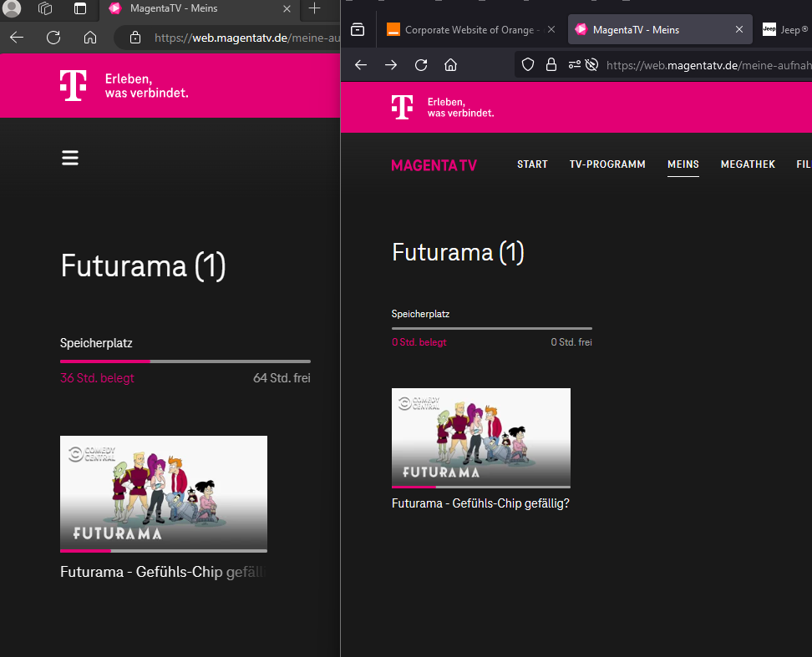Screen dimensions: 812x657
Task: Go forward in the right browser
Action: click(x=391, y=64)
